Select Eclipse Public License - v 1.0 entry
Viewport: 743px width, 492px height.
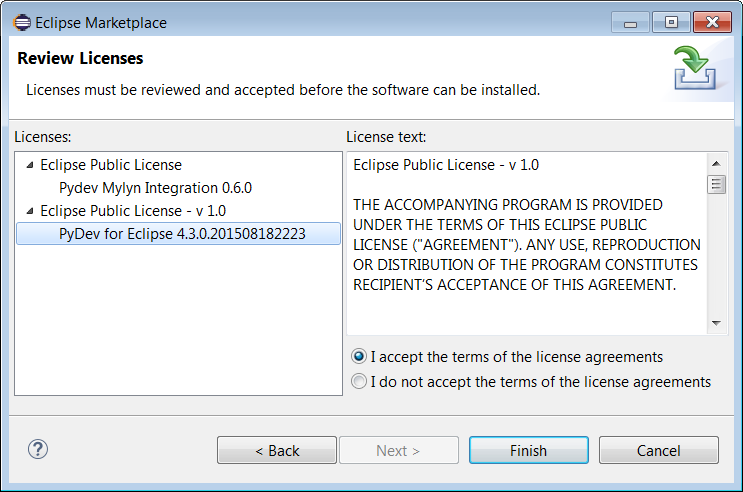pos(132,211)
